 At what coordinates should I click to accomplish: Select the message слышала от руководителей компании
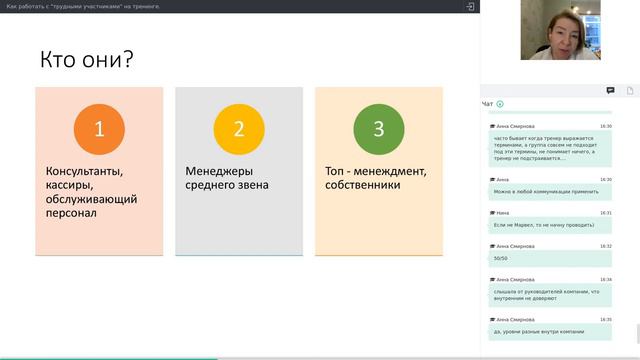(550, 295)
